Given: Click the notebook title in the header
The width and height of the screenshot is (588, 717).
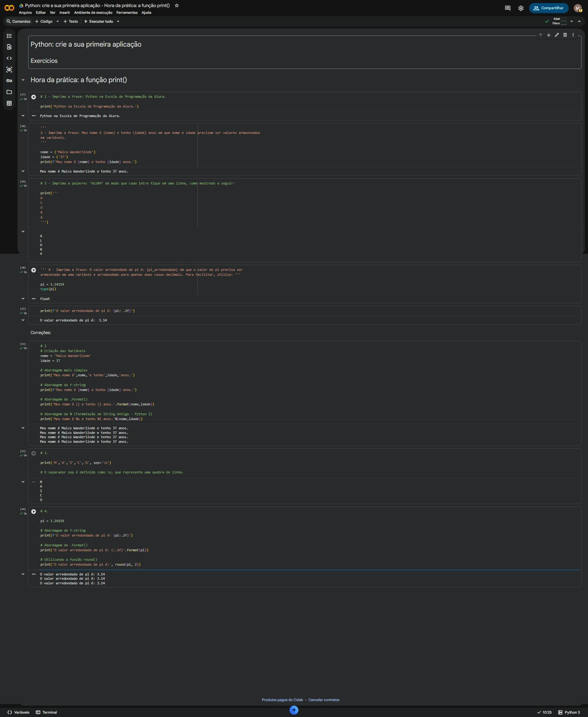Looking at the screenshot, I should pyautogui.click(x=97, y=6).
